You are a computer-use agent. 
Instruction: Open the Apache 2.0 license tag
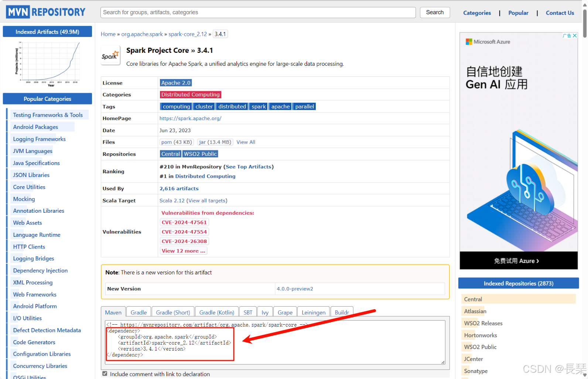176,83
